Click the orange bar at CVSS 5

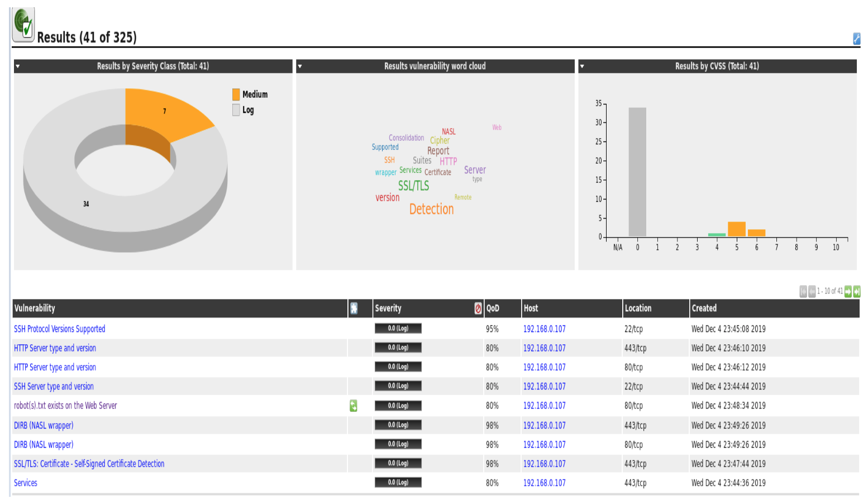click(x=737, y=229)
